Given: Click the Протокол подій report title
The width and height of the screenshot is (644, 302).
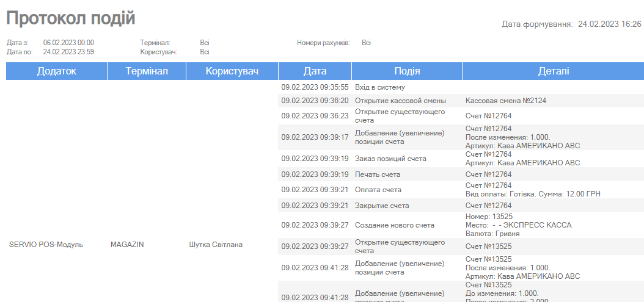Looking at the screenshot, I should point(71,18).
